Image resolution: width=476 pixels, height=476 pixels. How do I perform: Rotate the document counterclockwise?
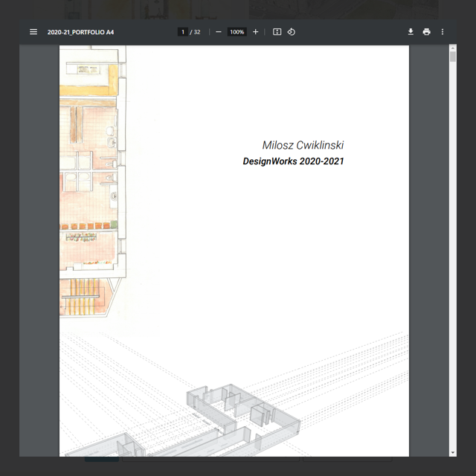tap(292, 32)
